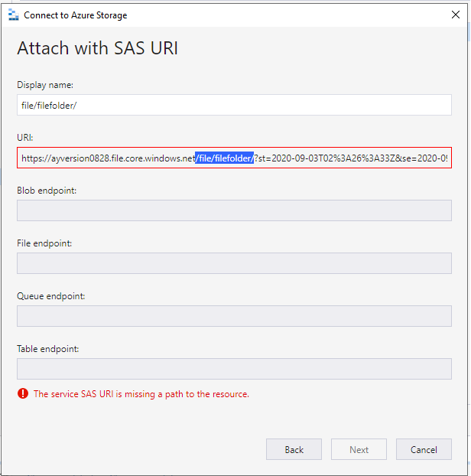Click the File endpoint field
The width and height of the screenshot is (471, 476).
pos(234,263)
